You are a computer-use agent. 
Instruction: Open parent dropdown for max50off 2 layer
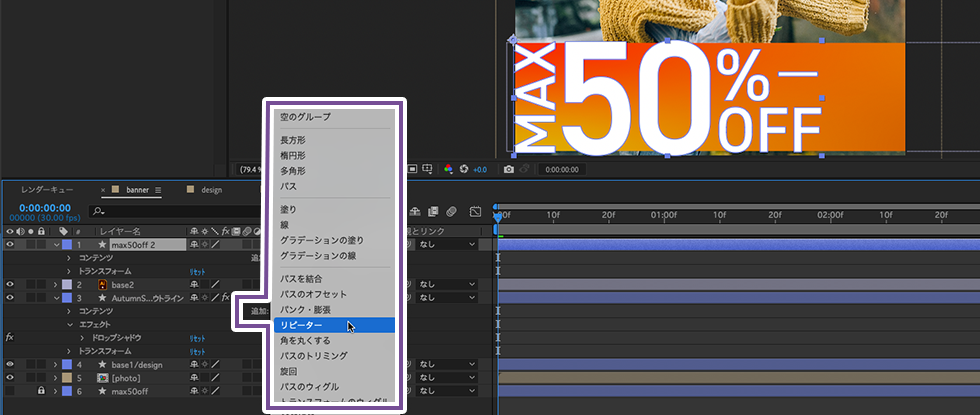[447, 244]
